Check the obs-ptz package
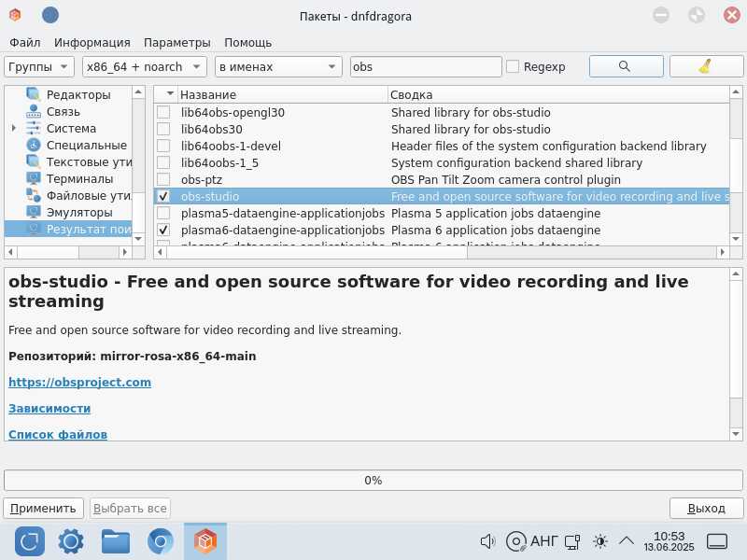This screenshot has width=747, height=560. pyautogui.click(x=163, y=179)
